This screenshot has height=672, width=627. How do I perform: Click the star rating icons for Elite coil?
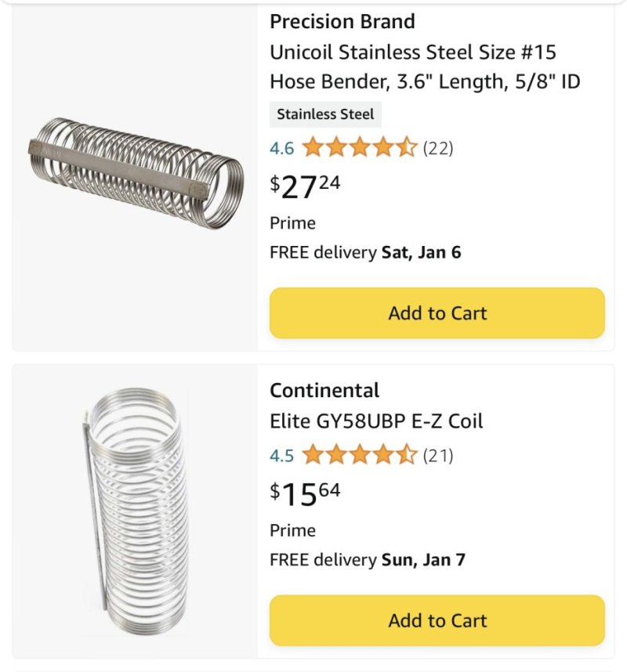point(359,455)
